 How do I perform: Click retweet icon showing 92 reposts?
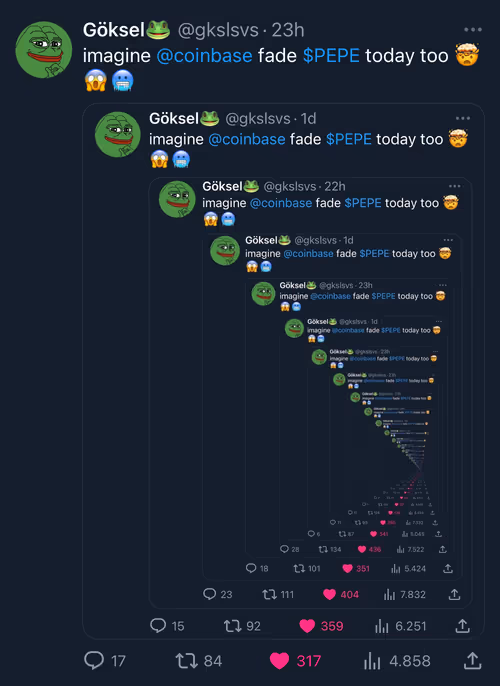(233, 626)
